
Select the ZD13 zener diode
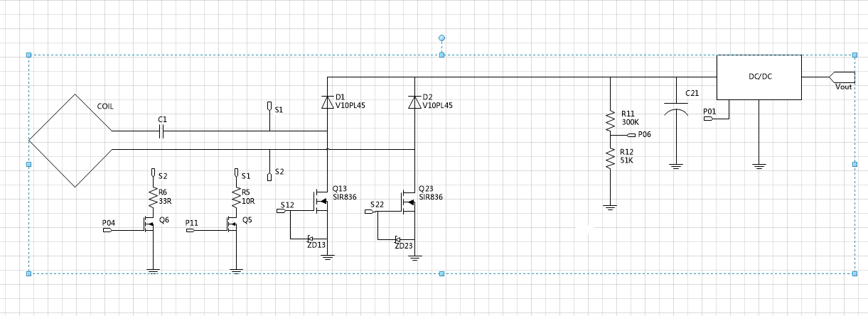(x=311, y=239)
